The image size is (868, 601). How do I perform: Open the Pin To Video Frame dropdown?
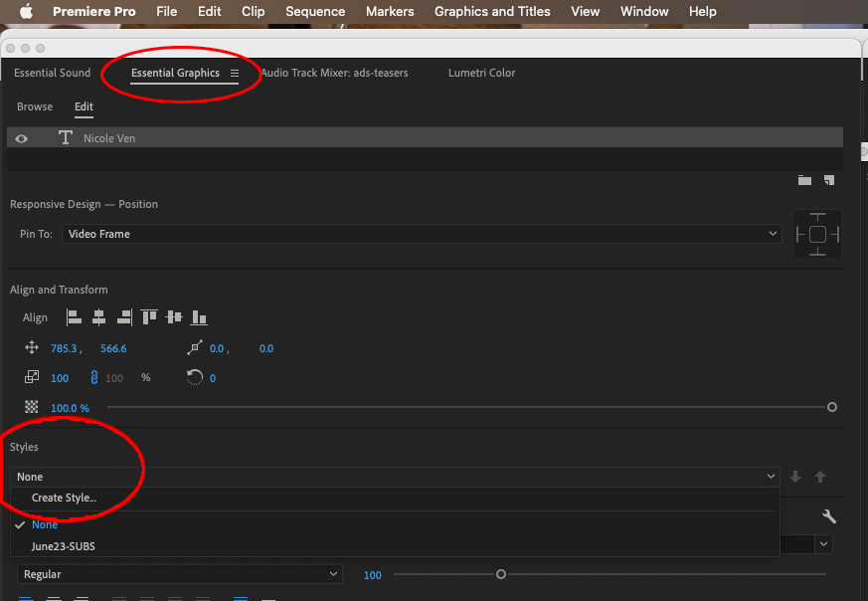(422, 234)
